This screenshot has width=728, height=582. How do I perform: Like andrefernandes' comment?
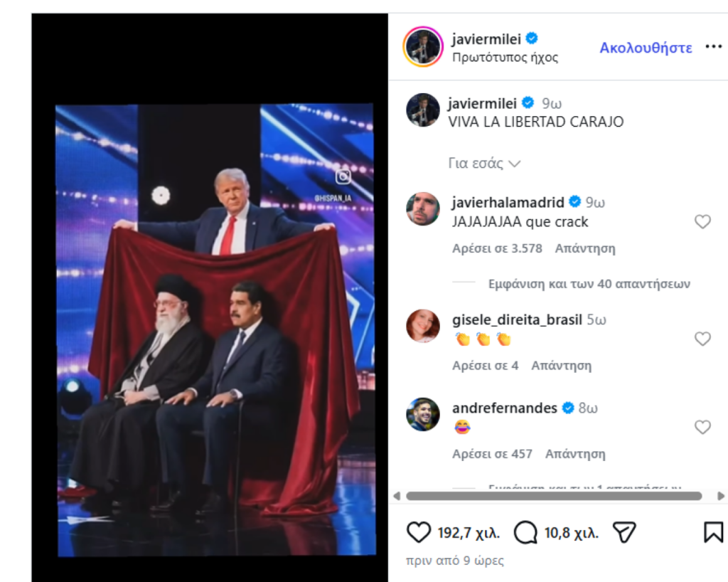tap(702, 428)
